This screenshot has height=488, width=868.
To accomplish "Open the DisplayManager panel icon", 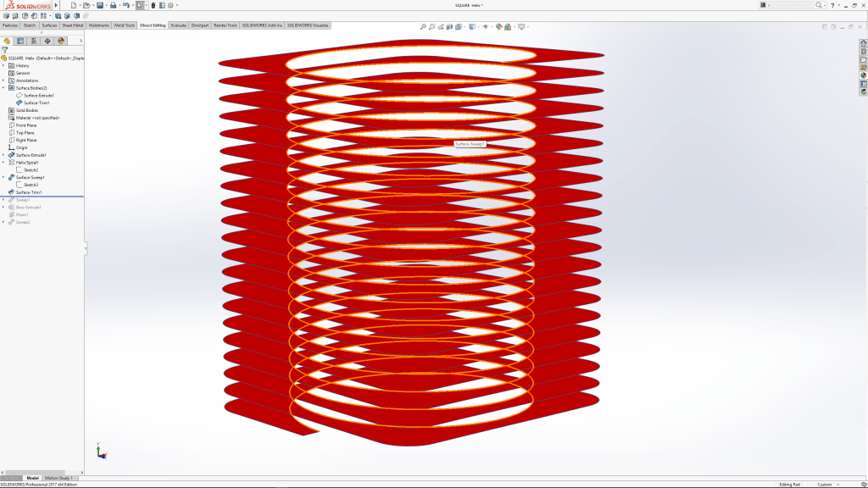I will (61, 40).
